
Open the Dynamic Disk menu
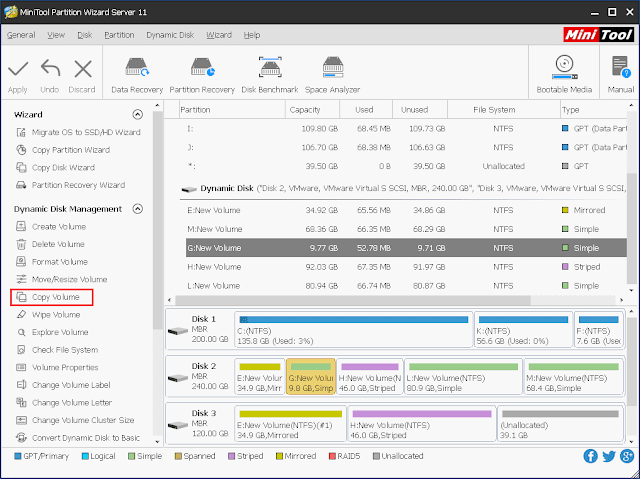(170, 35)
